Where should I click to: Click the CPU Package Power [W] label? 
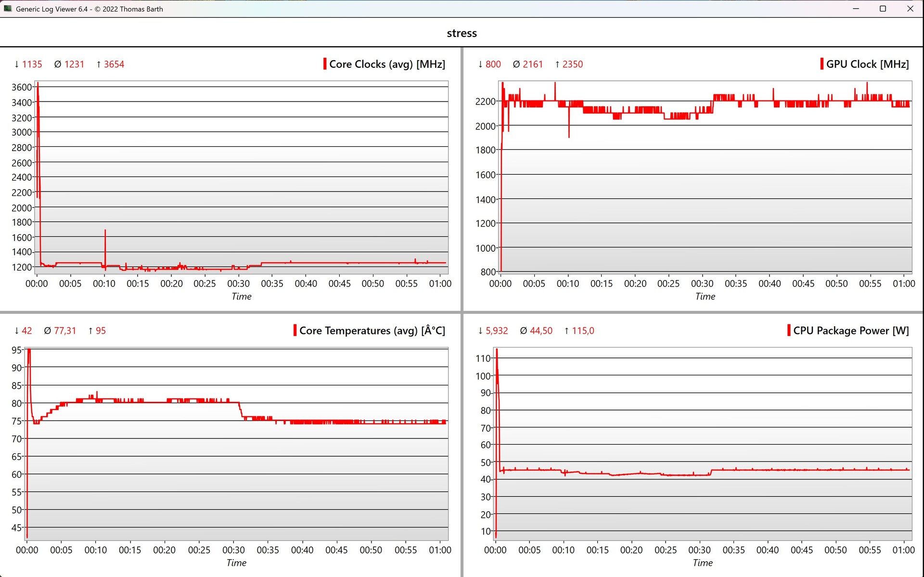851,331
